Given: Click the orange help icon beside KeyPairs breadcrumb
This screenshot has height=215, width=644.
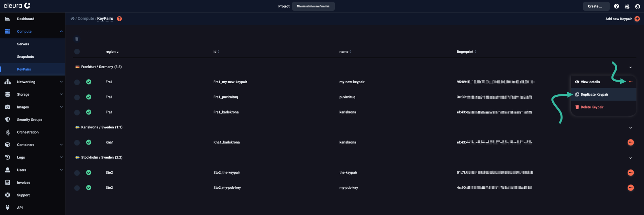Looking at the screenshot, I should [119, 19].
